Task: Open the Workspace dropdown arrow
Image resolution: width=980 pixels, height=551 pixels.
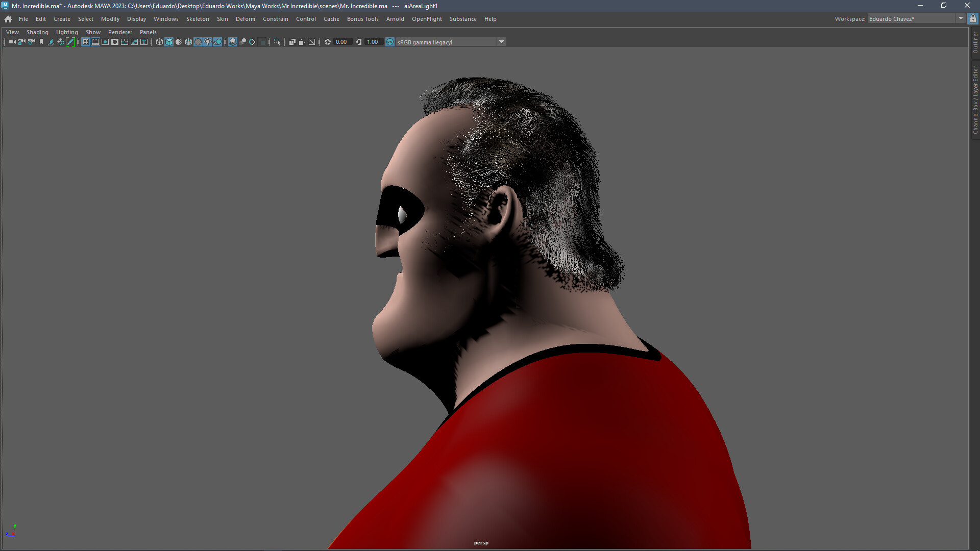Action: pos(961,18)
